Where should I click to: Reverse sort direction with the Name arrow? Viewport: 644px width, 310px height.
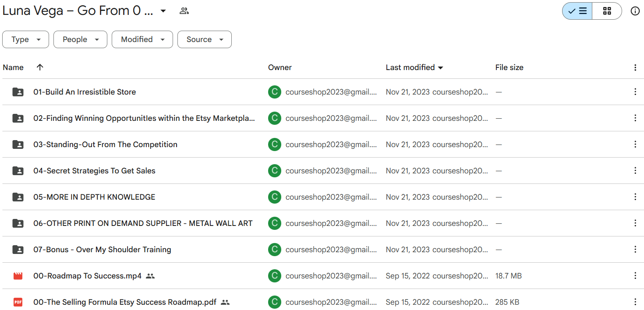pyautogui.click(x=40, y=67)
